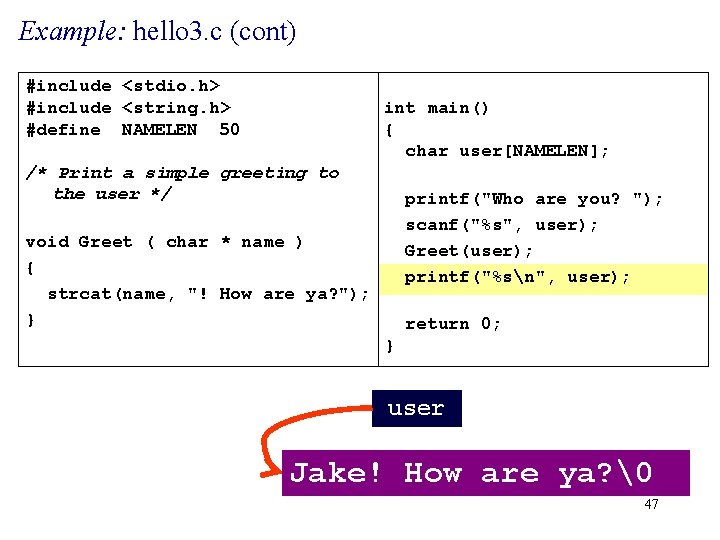Click the slide title "Example: hello3.c (cont)"
This screenshot has height=540, width=720.
157,32
